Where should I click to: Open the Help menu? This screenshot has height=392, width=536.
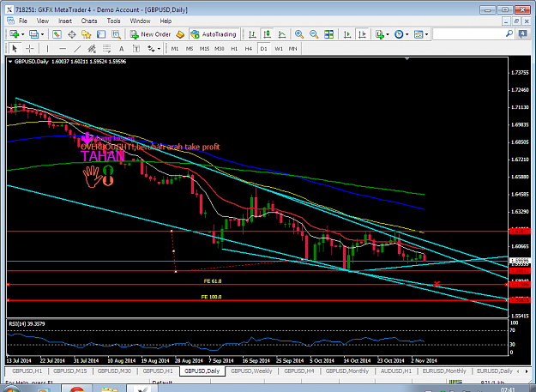coord(166,21)
